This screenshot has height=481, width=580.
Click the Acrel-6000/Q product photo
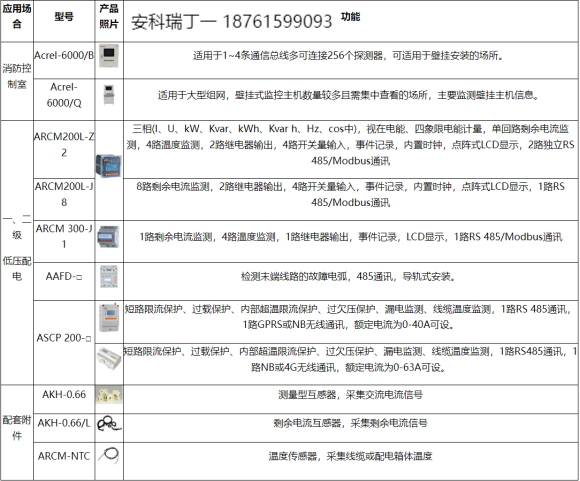coord(109,95)
